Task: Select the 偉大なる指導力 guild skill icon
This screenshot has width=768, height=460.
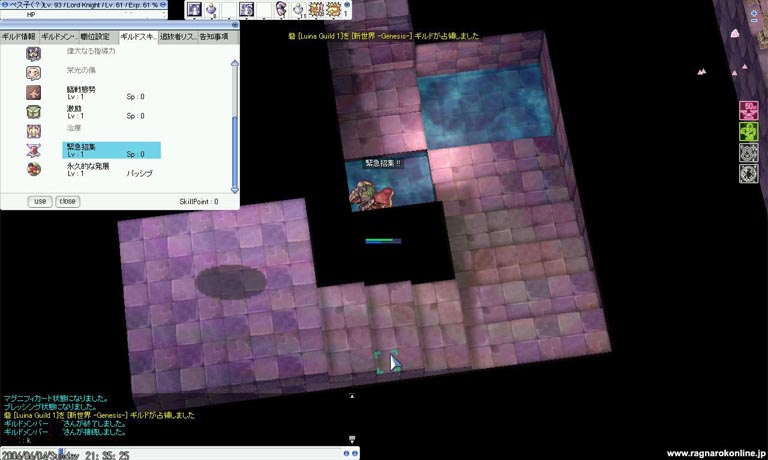Action: coord(33,53)
